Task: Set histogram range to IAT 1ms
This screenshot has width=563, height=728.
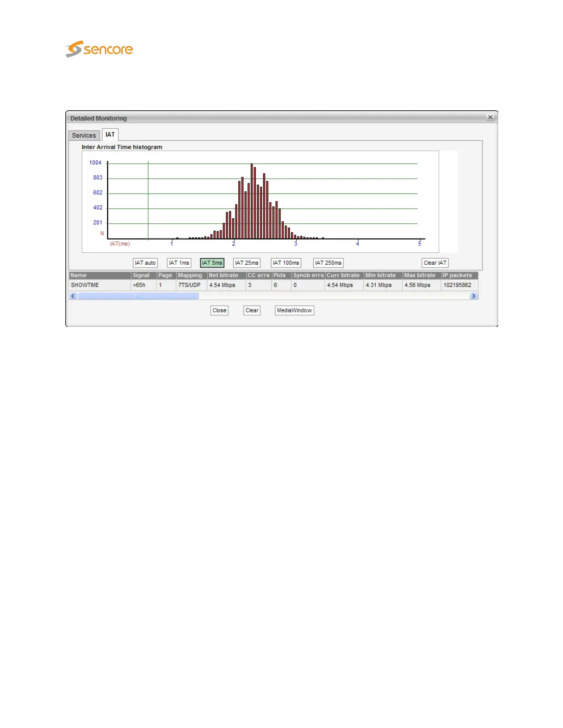Action: (x=179, y=263)
